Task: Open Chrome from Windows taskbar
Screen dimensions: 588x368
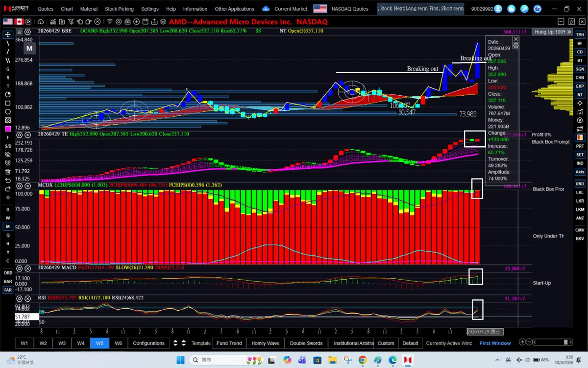Action: click(362, 360)
